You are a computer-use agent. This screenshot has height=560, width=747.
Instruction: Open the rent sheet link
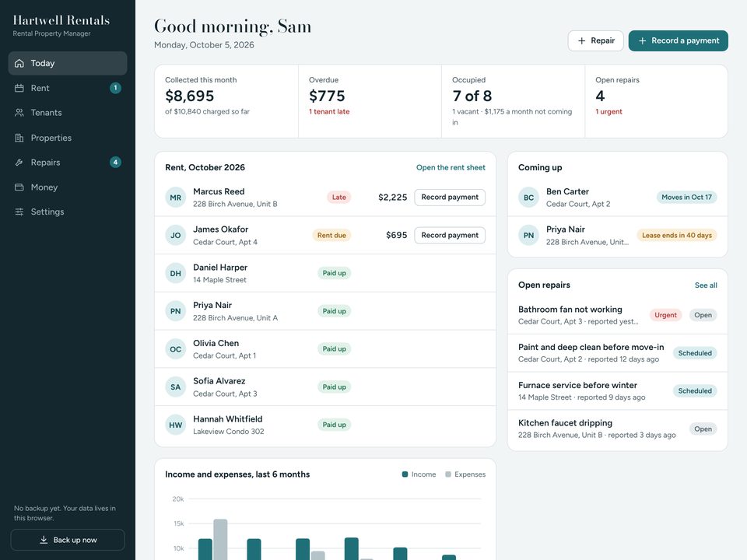pyautogui.click(x=451, y=168)
